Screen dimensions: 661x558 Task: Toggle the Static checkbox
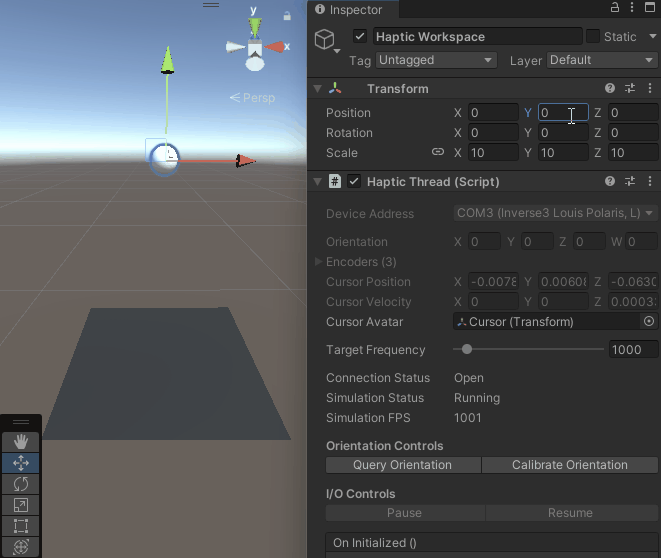(593, 36)
